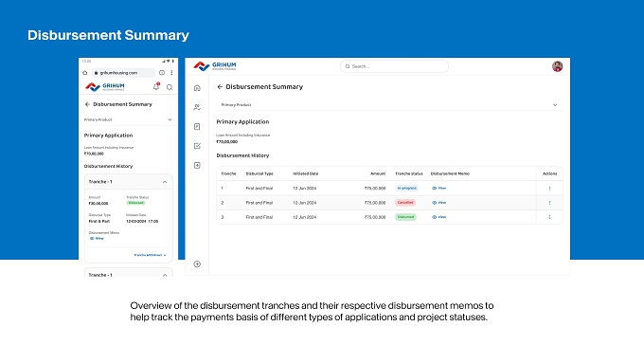
Task: Collapse the partially visible Tranche card at the bottom
Action: coord(165,275)
